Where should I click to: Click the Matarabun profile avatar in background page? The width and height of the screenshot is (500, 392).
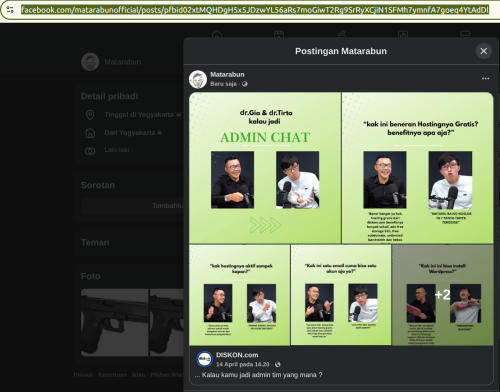(90, 62)
